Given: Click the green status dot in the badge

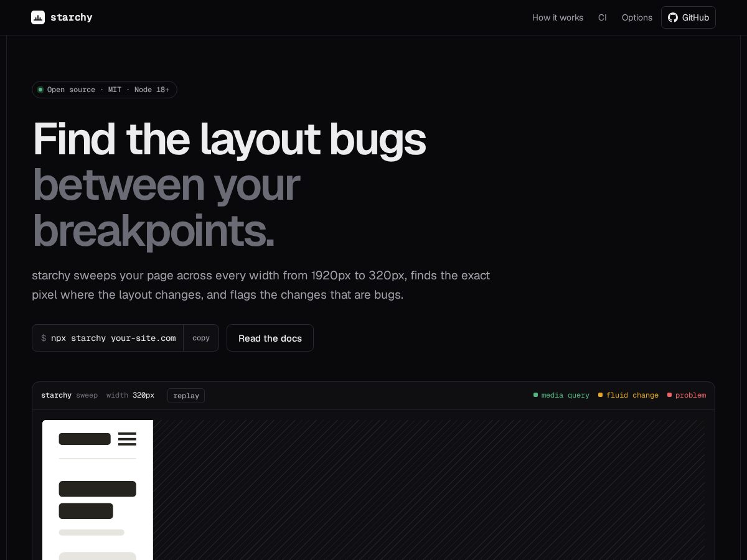Looking at the screenshot, I should tap(40, 90).
